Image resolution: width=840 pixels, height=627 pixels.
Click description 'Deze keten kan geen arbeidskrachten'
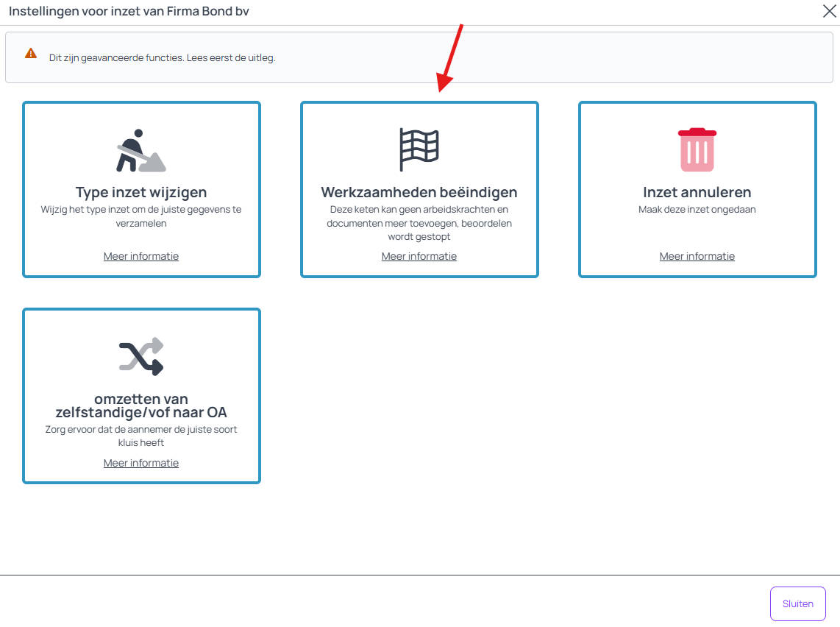pos(419,223)
